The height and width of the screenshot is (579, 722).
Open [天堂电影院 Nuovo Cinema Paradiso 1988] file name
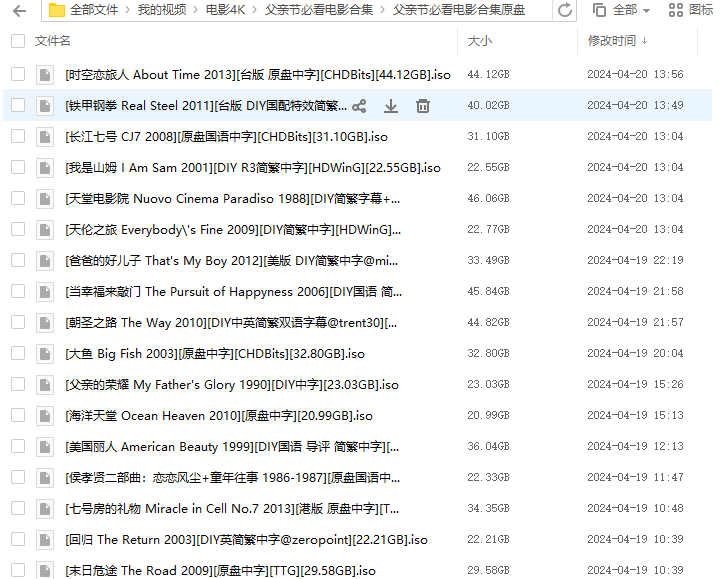(233, 199)
